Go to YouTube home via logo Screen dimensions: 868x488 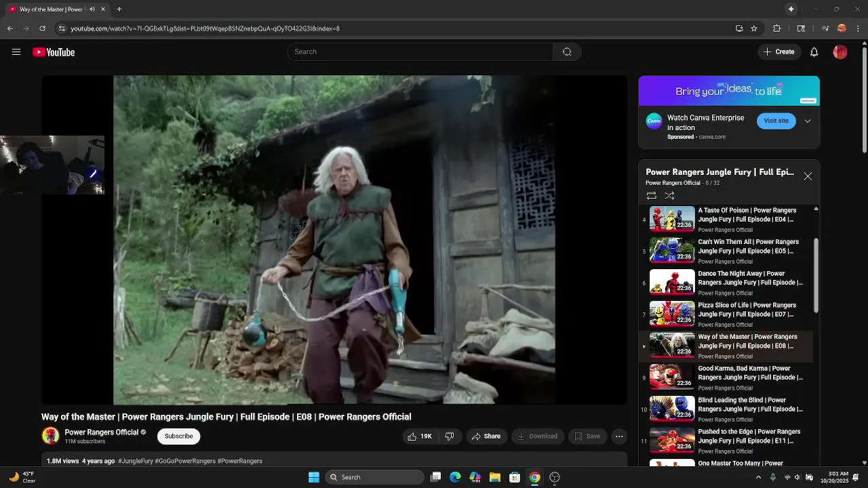54,52
